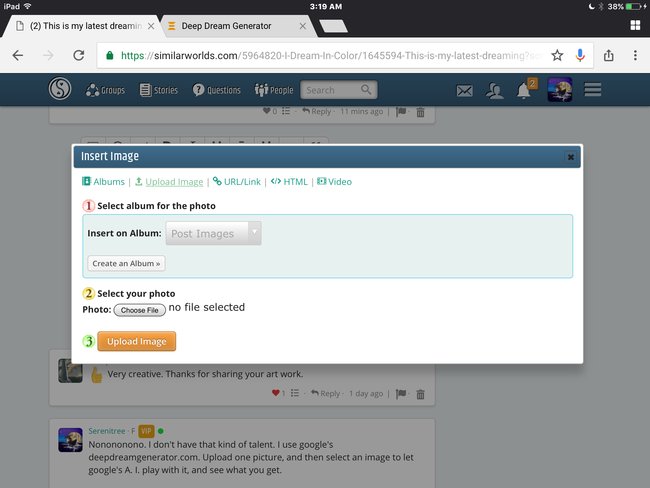
Task: Click the orange Upload Image button
Action: (x=137, y=341)
